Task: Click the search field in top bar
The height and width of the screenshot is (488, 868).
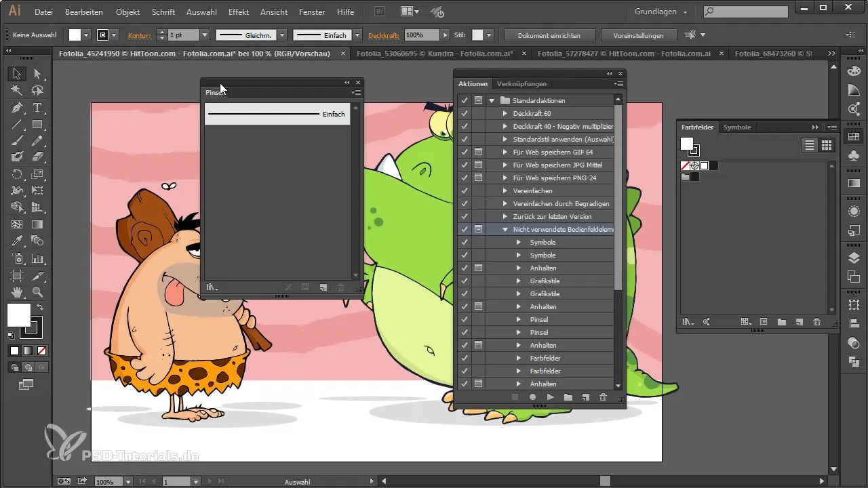Action: pos(745,12)
